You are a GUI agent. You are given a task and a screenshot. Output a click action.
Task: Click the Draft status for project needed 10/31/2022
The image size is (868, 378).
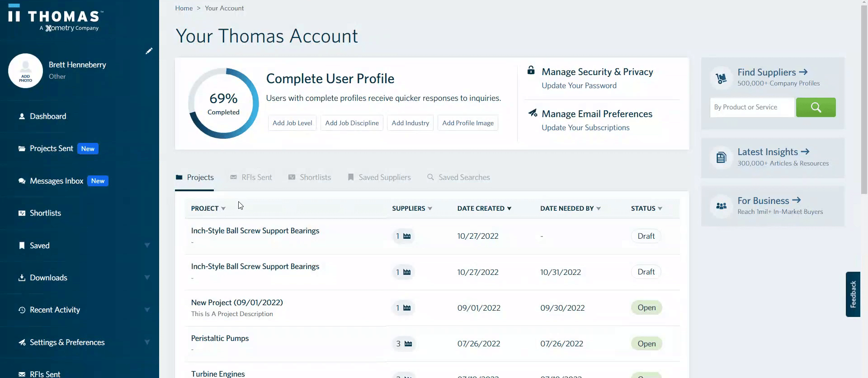646,272
